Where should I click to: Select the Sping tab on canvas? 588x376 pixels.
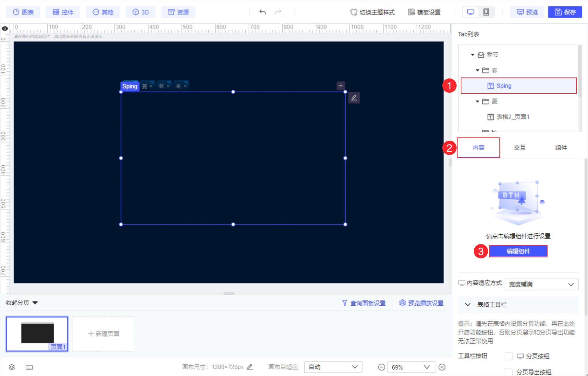point(130,86)
